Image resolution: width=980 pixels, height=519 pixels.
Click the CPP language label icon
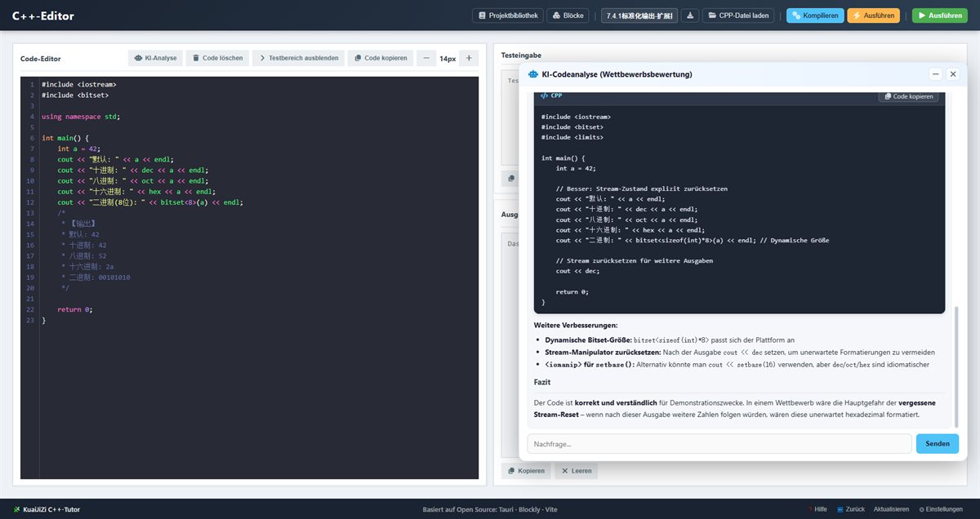[544, 95]
